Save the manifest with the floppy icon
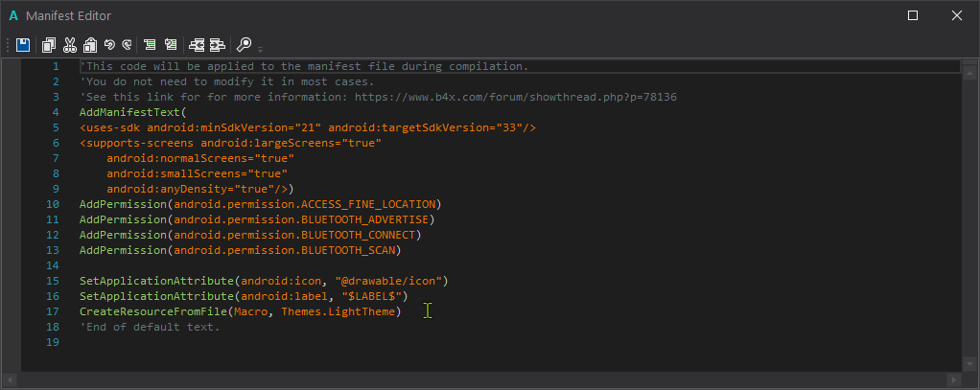 point(23,44)
